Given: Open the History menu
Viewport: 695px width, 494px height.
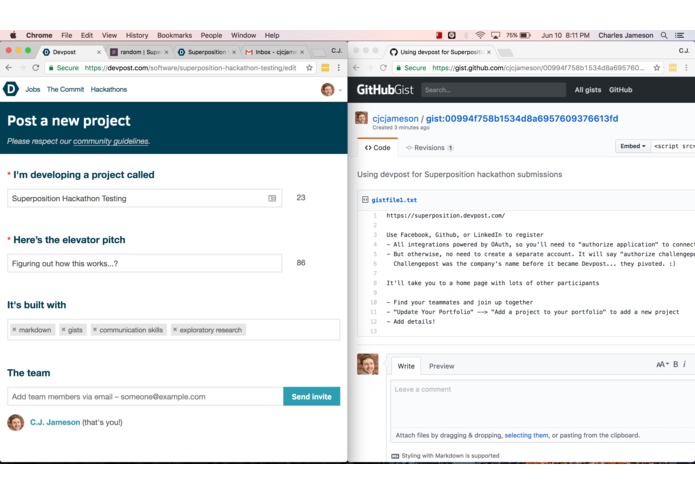Looking at the screenshot, I should [137, 35].
